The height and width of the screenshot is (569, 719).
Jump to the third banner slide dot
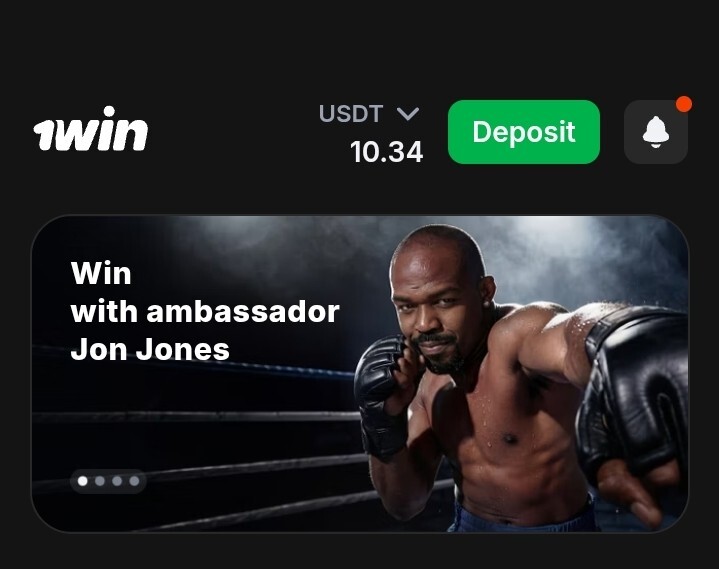click(x=117, y=481)
